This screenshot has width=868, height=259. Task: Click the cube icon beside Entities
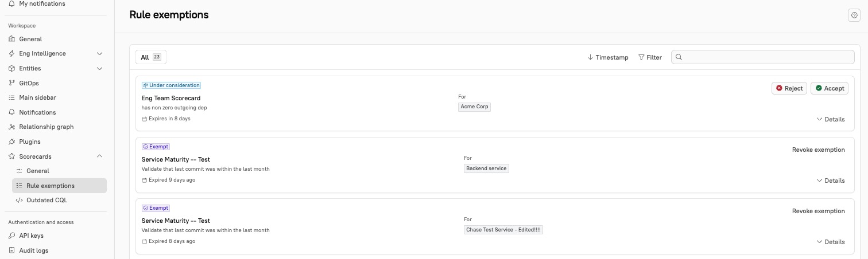tap(11, 68)
